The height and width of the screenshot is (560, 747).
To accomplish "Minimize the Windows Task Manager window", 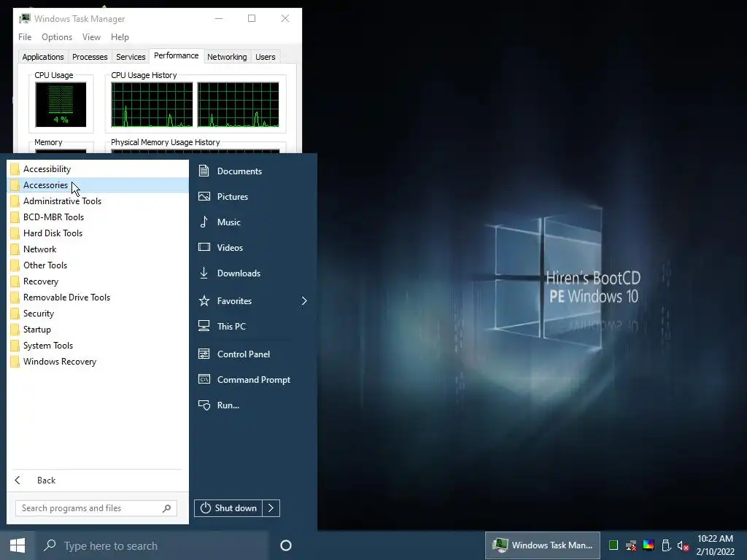I will [219, 18].
